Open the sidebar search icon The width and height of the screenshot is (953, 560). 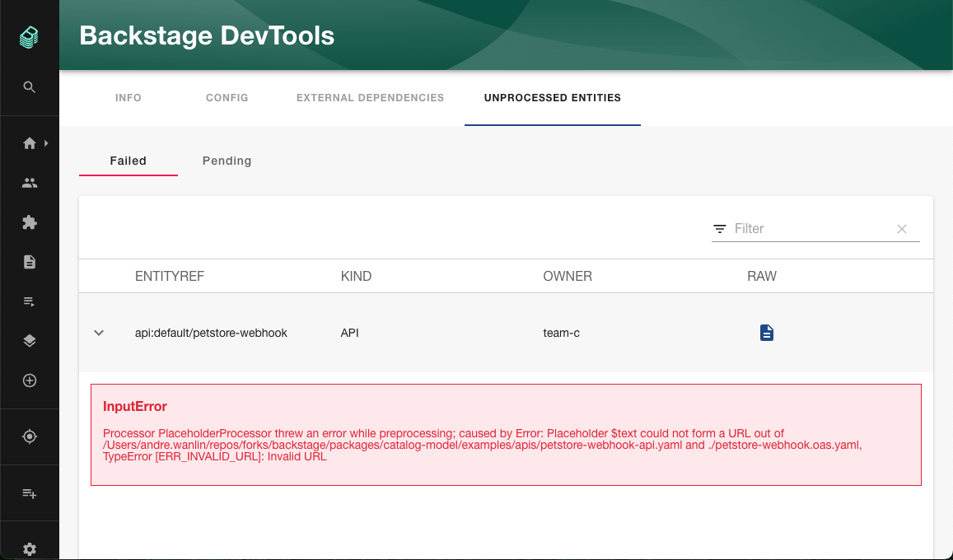click(x=29, y=86)
